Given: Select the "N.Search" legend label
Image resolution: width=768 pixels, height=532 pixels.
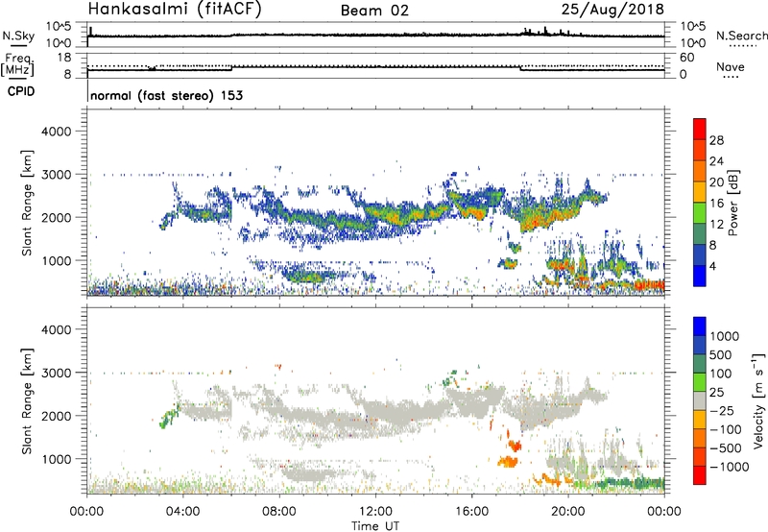Looking at the screenshot, I should 741,36.
